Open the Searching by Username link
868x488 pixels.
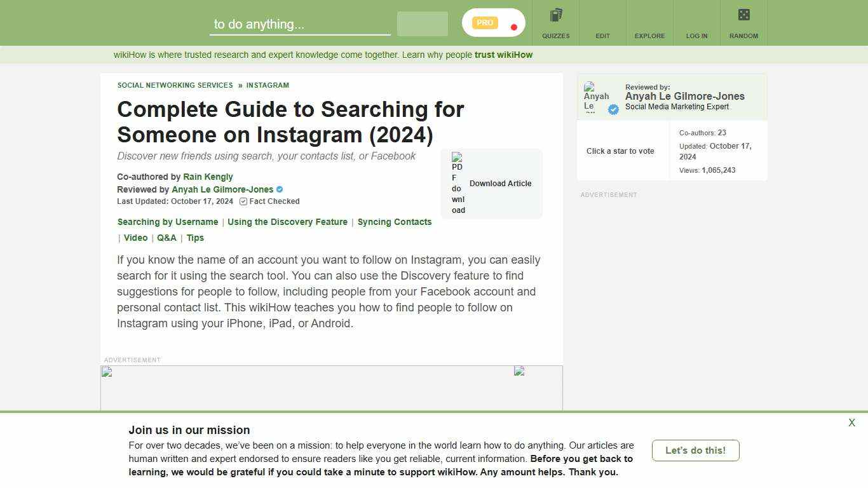coord(167,222)
